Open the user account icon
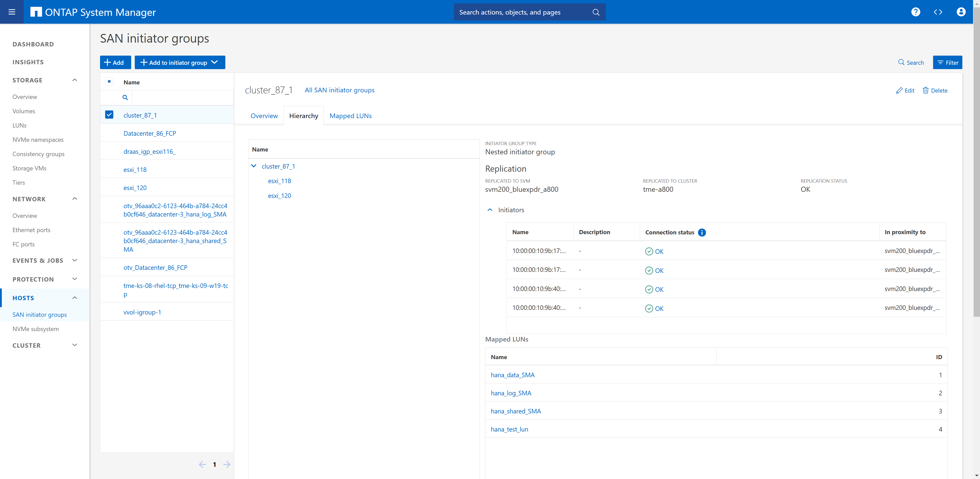This screenshot has height=479, width=980. [x=961, y=12]
